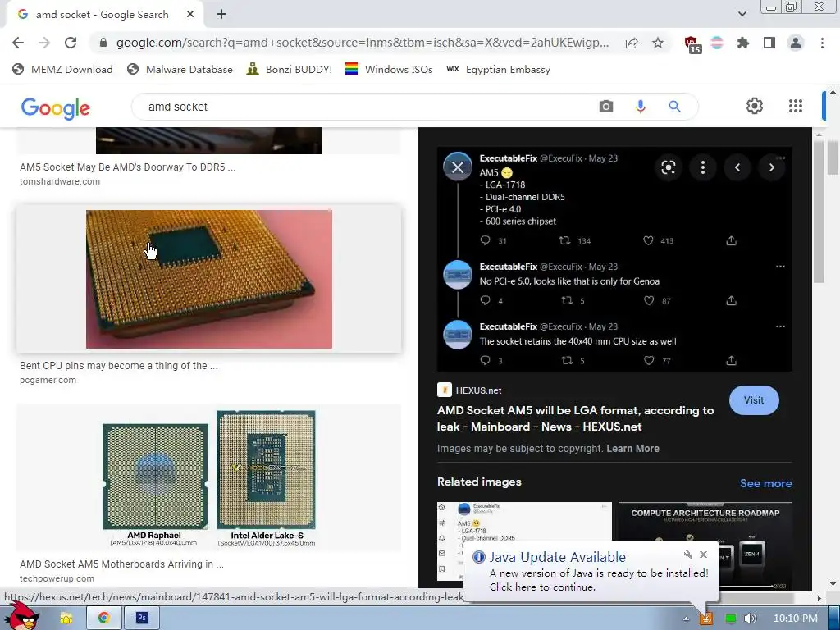Open a new browser tab

pos(221,15)
